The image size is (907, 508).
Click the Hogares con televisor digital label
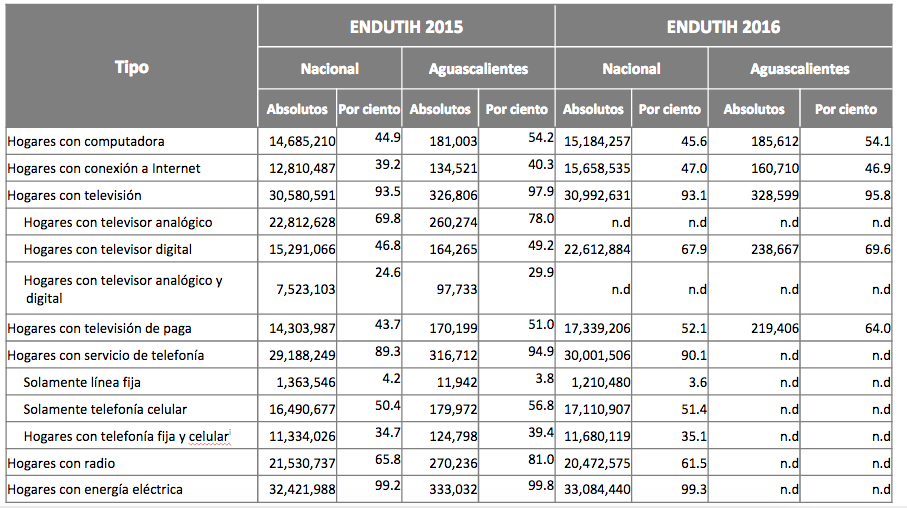108,249
